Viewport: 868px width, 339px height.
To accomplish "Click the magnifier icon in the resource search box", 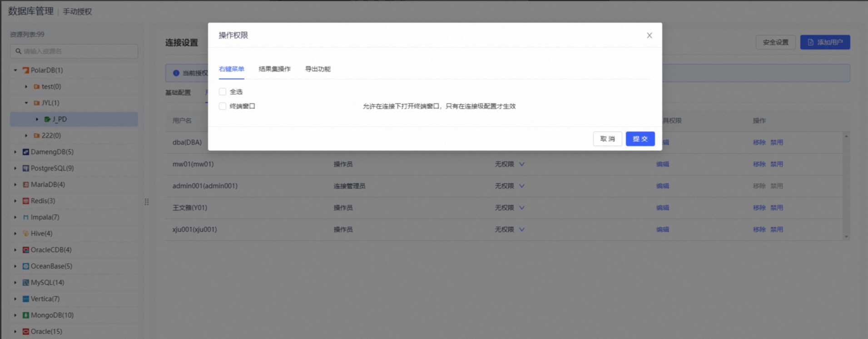I will pos(18,51).
